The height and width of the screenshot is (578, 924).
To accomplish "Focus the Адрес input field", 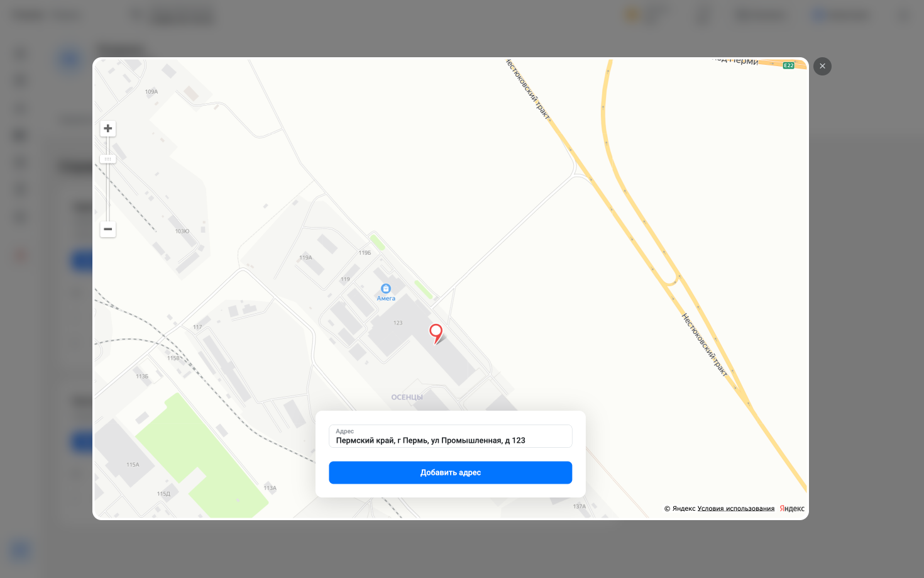I will [x=451, y=436].
